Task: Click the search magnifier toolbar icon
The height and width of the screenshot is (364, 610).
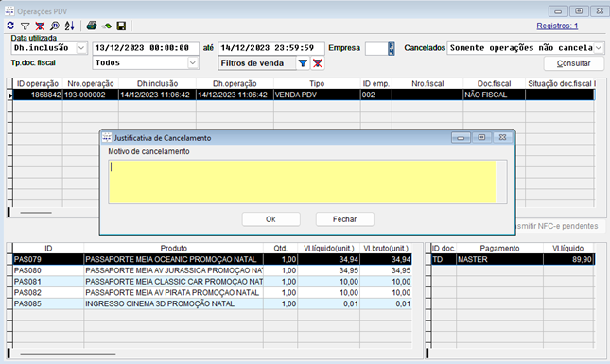Action: pyautogui.click(x=55, y=26)
